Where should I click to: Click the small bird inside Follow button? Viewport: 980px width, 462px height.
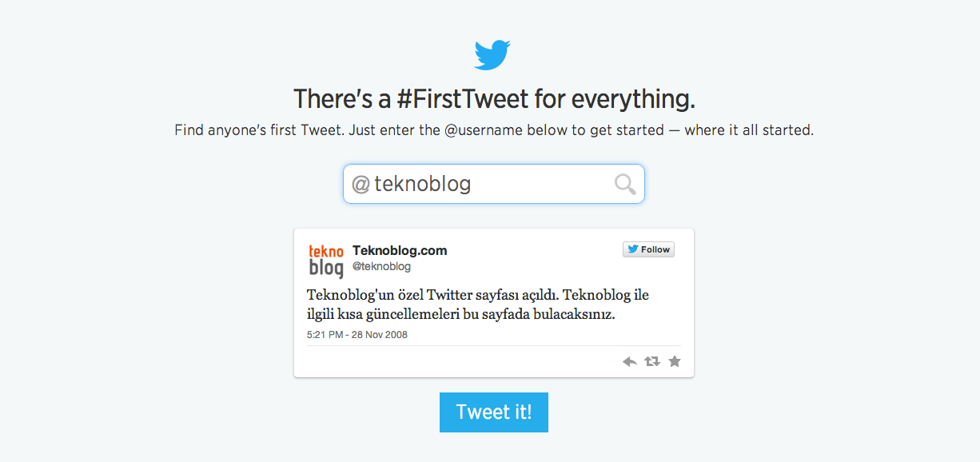632,249
